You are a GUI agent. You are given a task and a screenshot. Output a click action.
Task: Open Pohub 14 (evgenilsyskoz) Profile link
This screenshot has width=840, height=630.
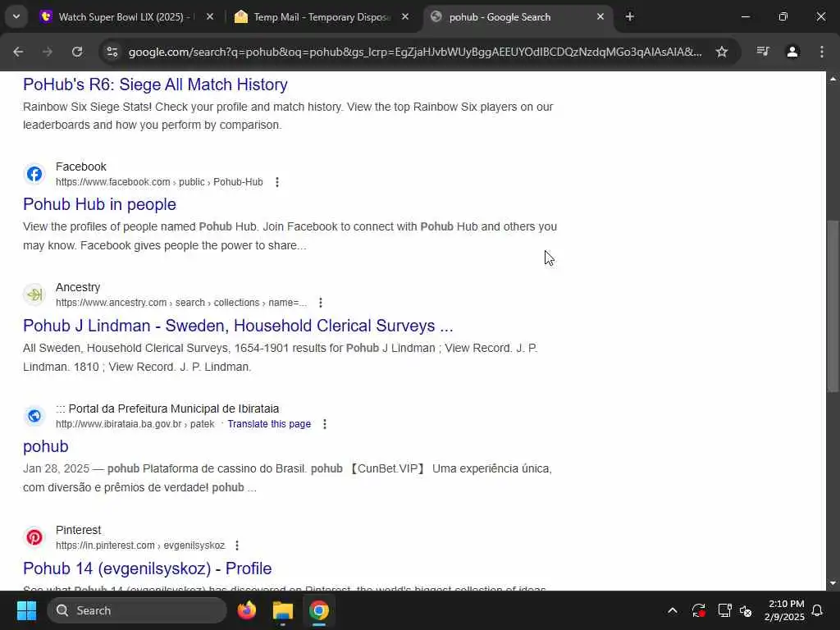click(x=148, y=568)
